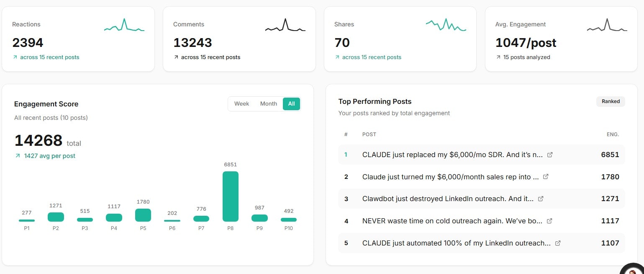
Task: Click the ENG. column header
Action: point(613,134)
